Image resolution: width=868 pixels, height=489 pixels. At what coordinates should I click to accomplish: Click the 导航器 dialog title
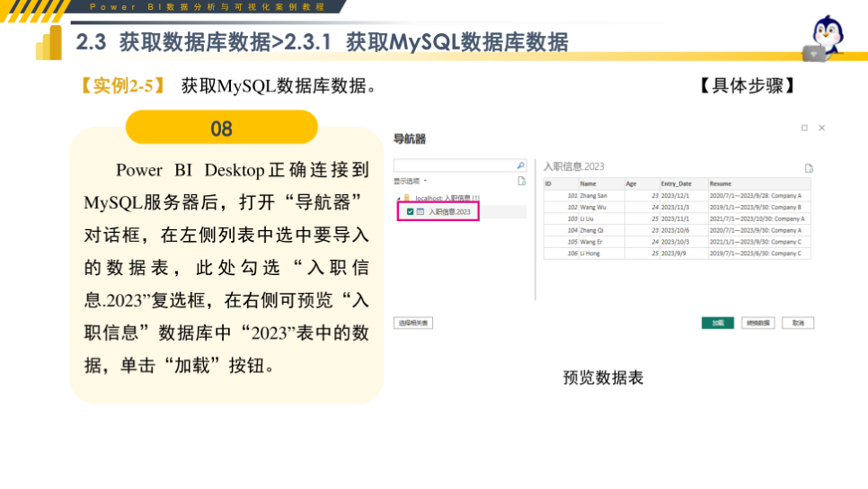410,139
